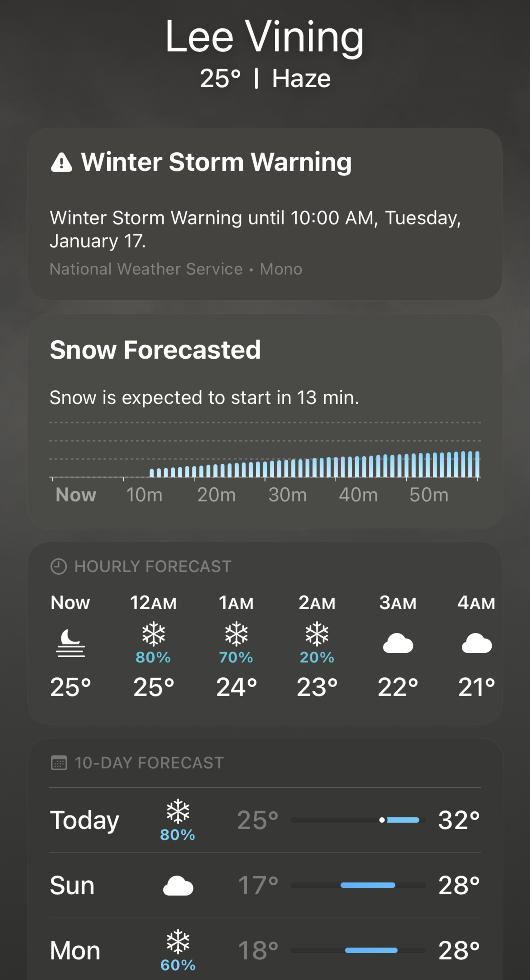Viewport: 530px width, 980px height.
Task: Open National Weather Service Mono source link
Action: (x=176, y=269)
